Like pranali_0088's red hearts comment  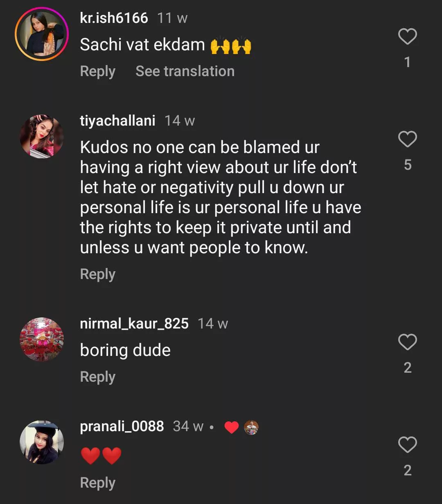(x=407, y=445)
